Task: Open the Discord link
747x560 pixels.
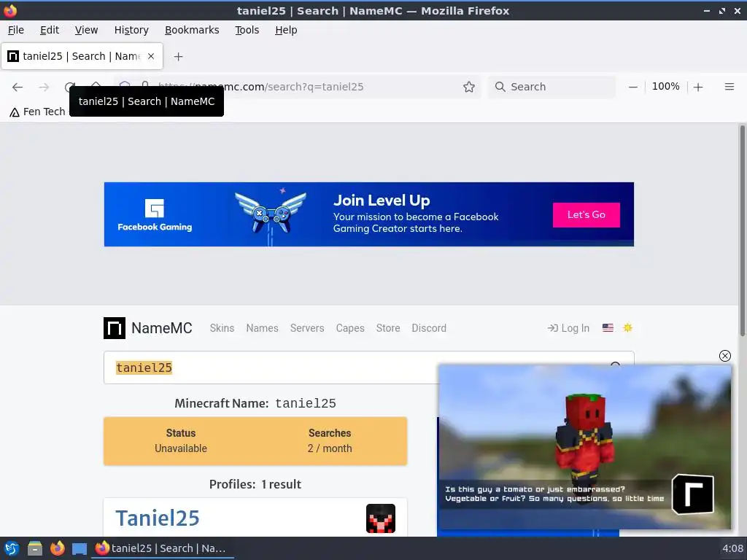Action: (429, 328)
